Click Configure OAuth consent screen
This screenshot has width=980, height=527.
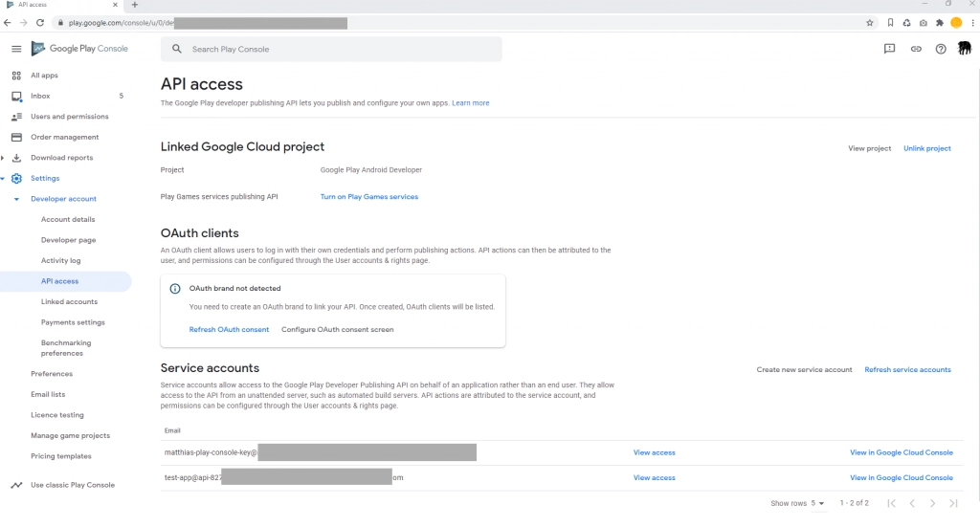(338, 330)
